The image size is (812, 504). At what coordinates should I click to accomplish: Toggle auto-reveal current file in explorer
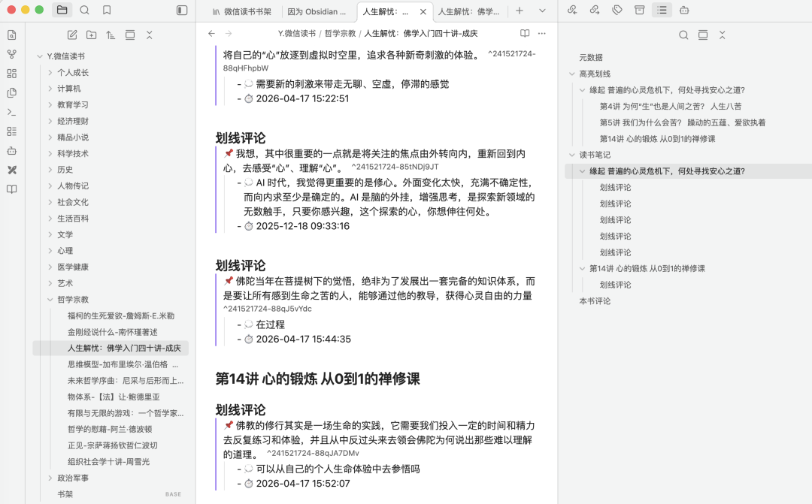click(x=130, y=35)
